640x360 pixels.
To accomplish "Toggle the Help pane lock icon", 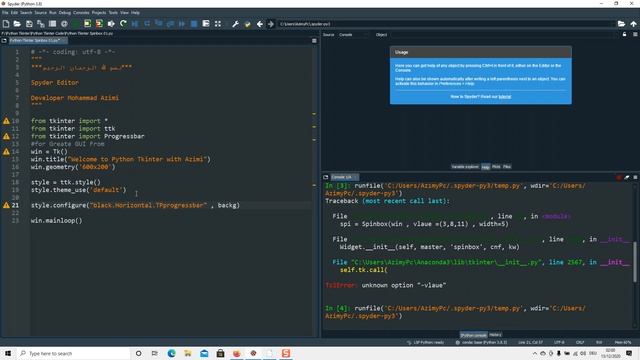I will (x=624, y=35).
